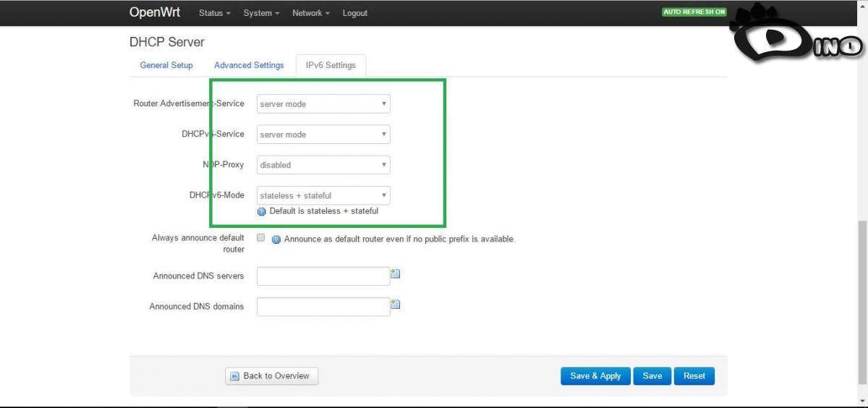Click the help icon next to Announce as default router
The height and width of the screenshot is (408, 868).
pyautogui.click(x=276, y=239)
